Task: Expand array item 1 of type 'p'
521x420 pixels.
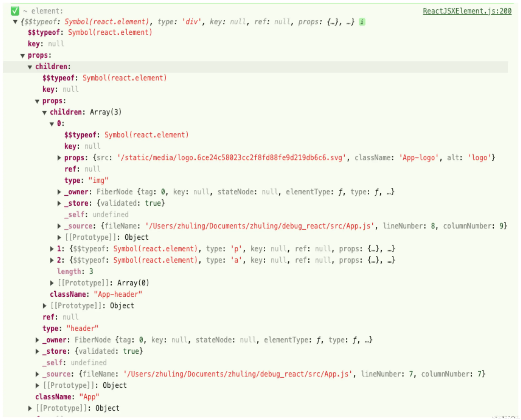Action: pyautogui.click(x=52, y=249)
